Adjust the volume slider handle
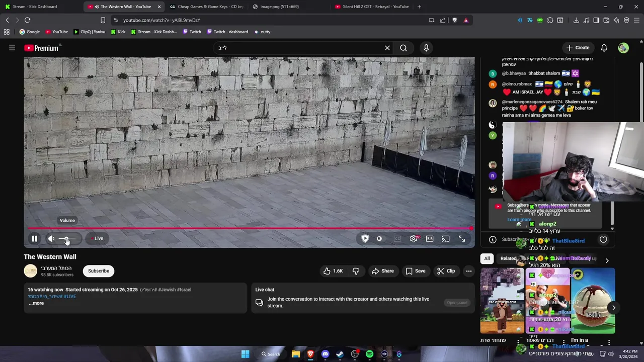Screen dimensions: 644x362 click(66, 239)
